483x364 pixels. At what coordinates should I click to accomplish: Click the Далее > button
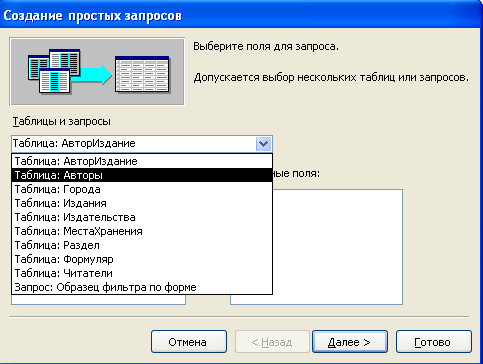[x=350, y=342]
